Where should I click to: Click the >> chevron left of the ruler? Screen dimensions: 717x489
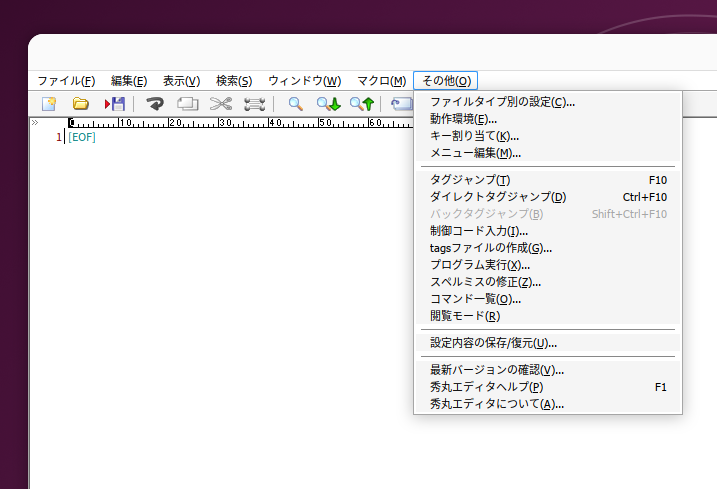(x=35, y=122)
